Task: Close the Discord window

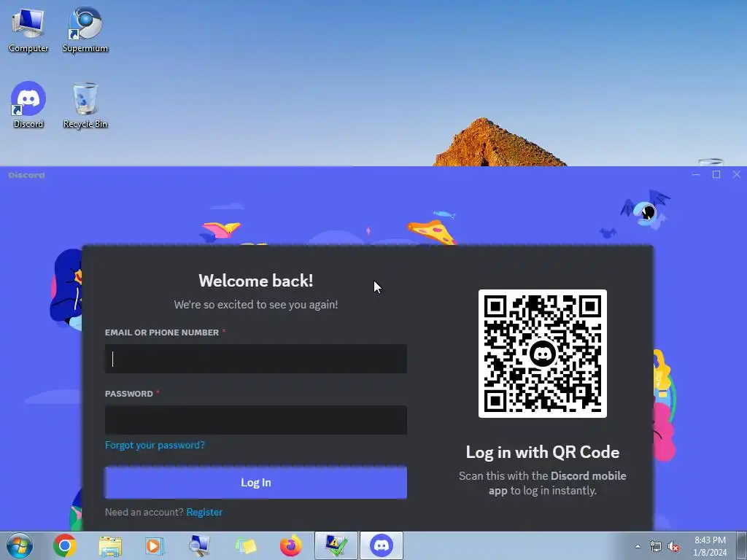Action: point(737,175)
